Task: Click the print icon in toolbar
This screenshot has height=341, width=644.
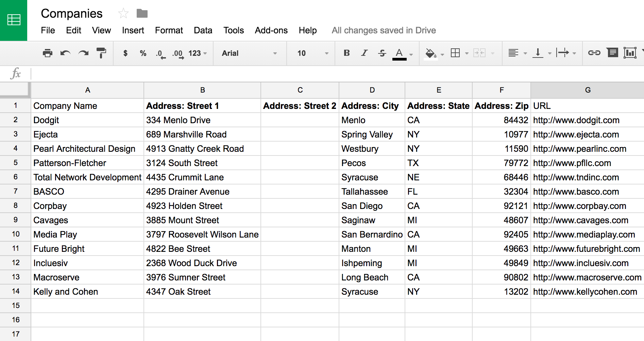Action: [x=48, y=53]
